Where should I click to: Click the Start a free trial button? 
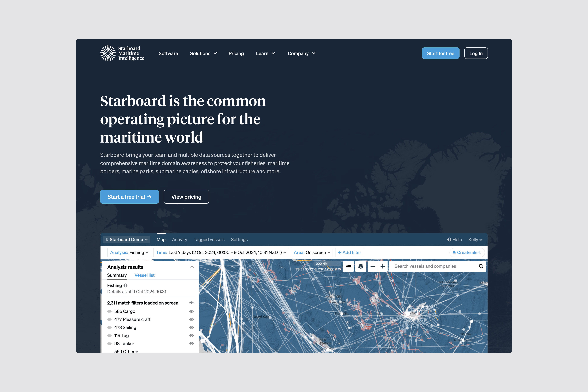tap(129, 197)
